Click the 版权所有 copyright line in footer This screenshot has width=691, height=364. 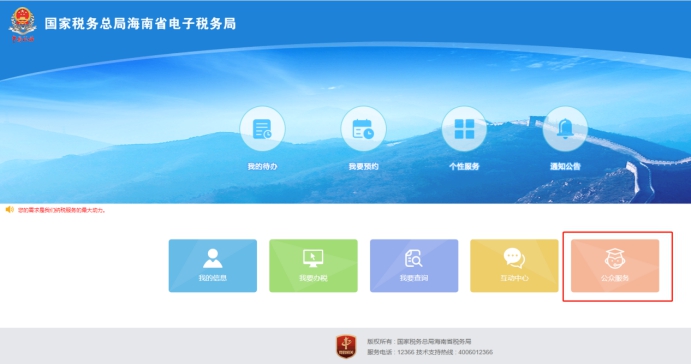(x=419, y=342)
